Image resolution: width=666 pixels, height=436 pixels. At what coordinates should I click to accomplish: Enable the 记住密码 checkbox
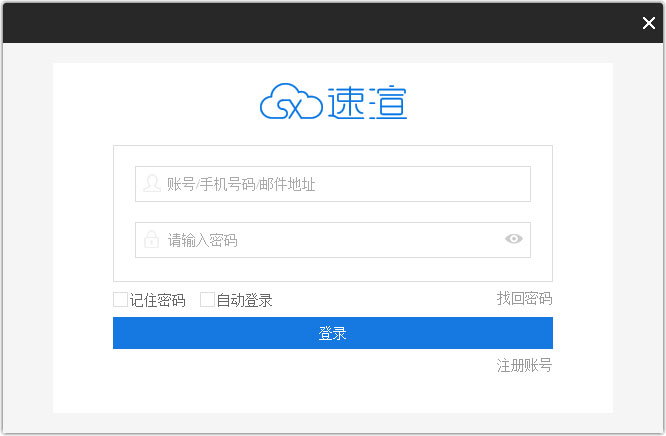coord(120,299)
